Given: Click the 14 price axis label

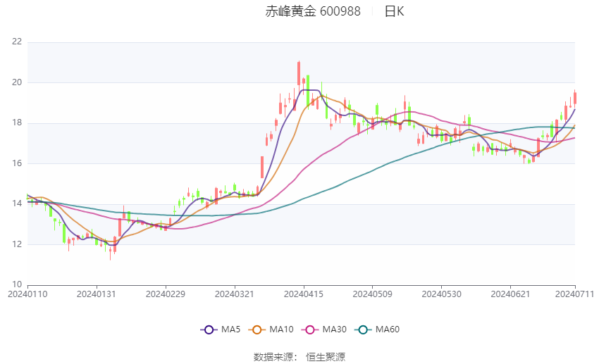Looking at the screenshot, I should pos(17,203).
